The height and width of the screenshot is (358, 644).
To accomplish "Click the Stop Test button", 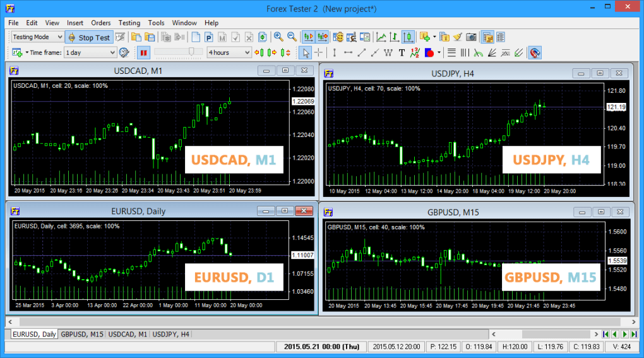I will (x=88, y=37).
